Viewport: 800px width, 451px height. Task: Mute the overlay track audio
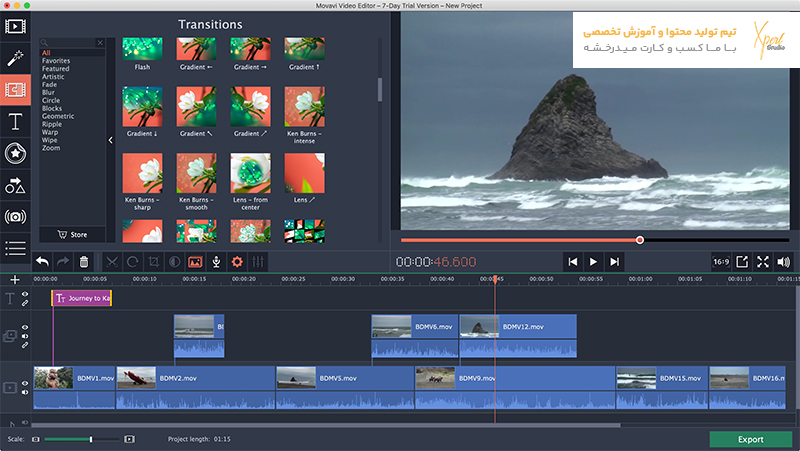24,336
